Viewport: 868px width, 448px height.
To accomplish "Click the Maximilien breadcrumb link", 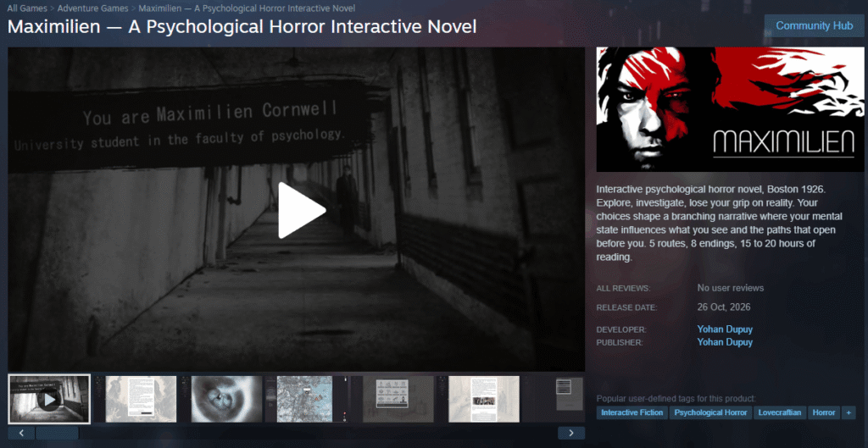I will pyautogui.click(x=247, y=8).
